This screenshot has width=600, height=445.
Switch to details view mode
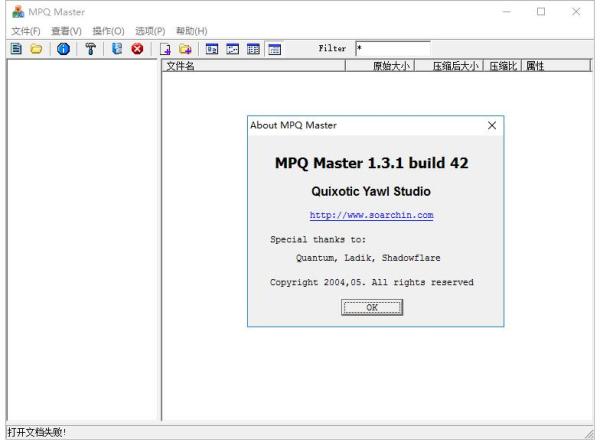coord(275,48)
